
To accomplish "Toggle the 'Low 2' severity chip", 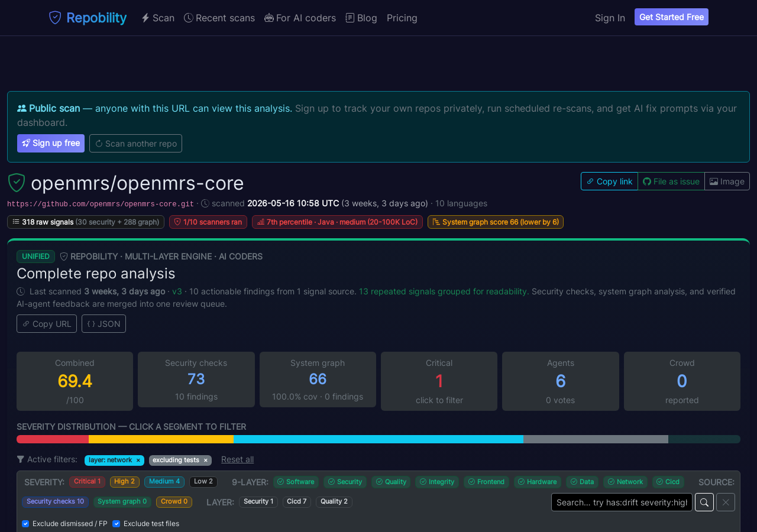I will [x=203, y=482].
